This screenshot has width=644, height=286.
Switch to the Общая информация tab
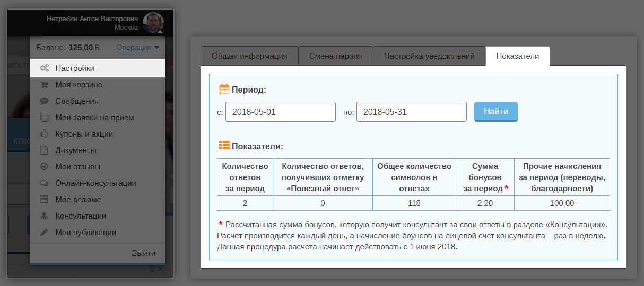click(x=249, y=56)
